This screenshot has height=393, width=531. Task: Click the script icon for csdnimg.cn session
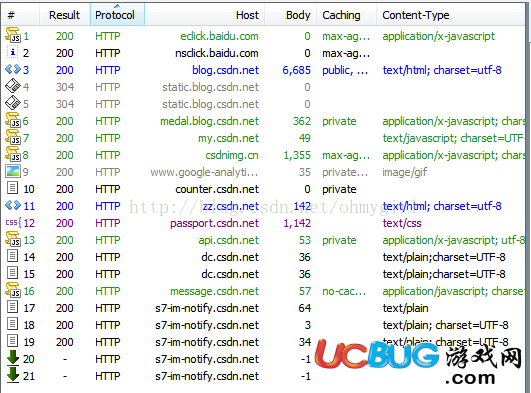(13, 154)
